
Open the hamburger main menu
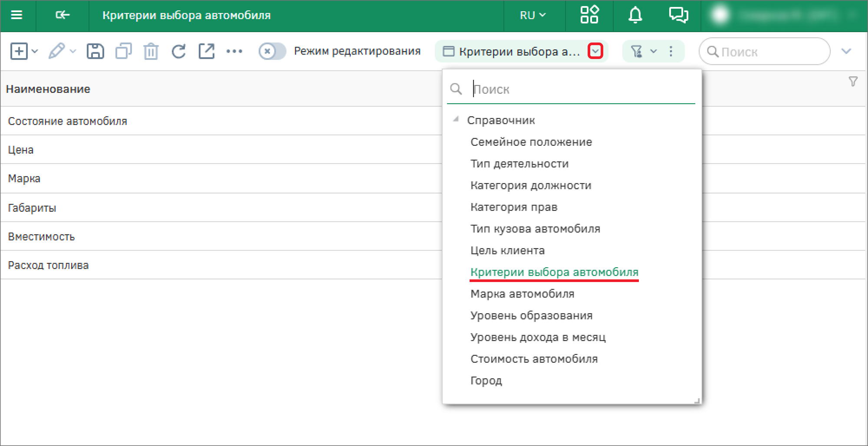point(16,16)
